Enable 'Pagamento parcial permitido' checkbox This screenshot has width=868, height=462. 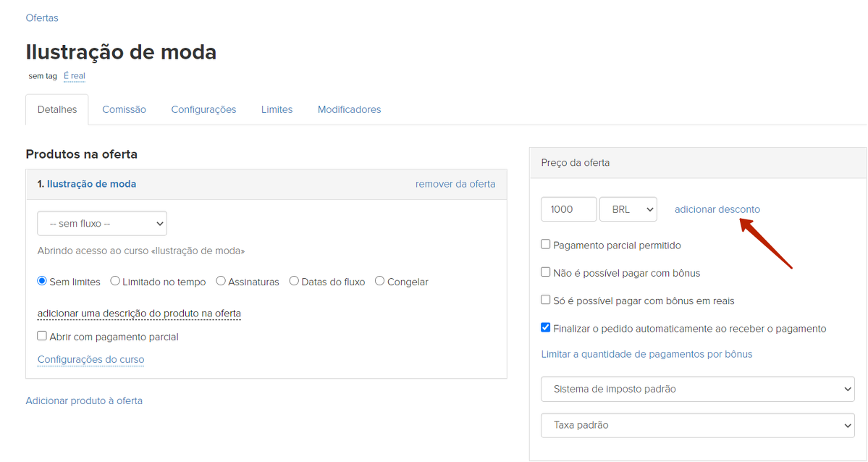(x=546, y=245)
